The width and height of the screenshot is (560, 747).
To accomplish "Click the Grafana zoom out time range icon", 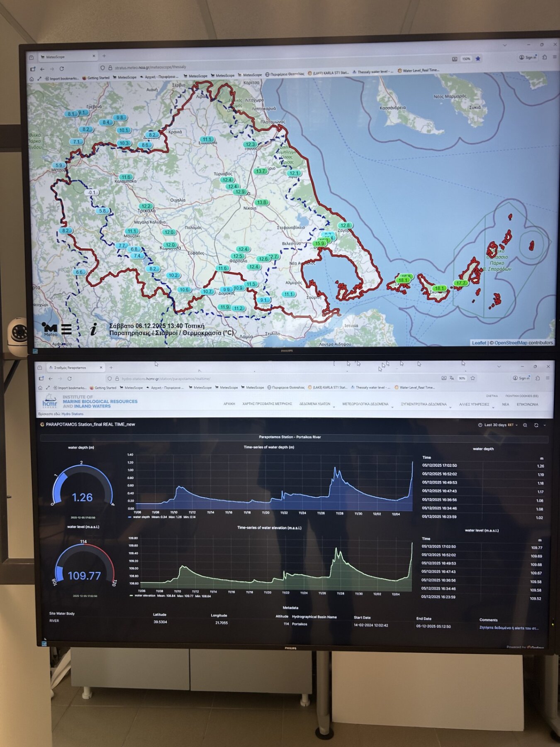I will 525,425.
